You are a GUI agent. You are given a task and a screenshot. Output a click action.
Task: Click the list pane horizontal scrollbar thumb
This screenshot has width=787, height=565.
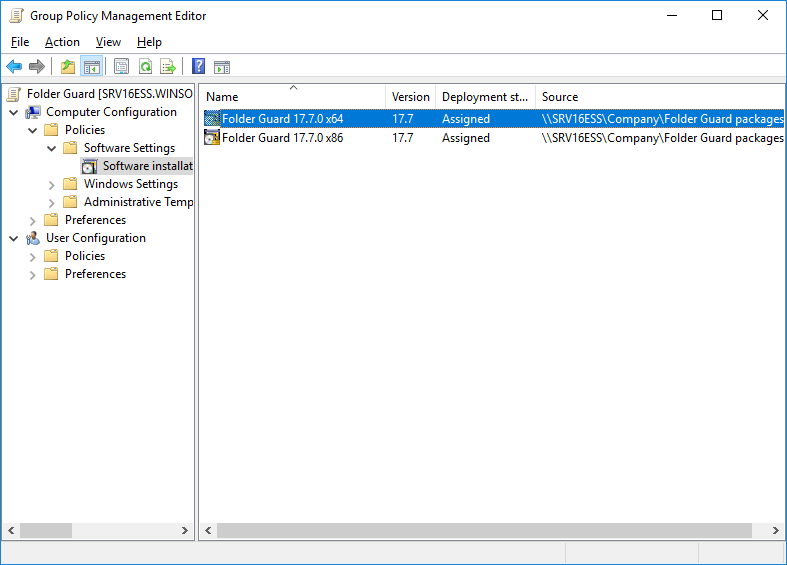coord(484,530)
